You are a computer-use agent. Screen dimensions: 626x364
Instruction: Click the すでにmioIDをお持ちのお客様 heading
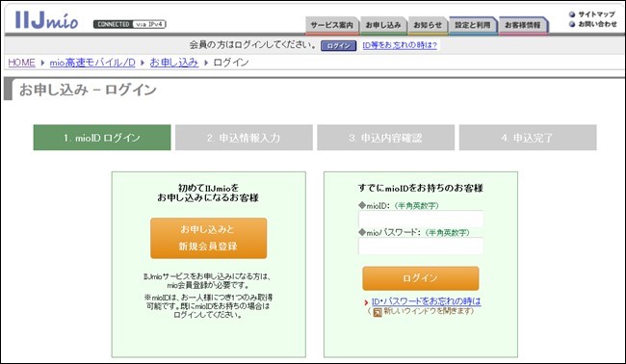(x=421, y=188)
